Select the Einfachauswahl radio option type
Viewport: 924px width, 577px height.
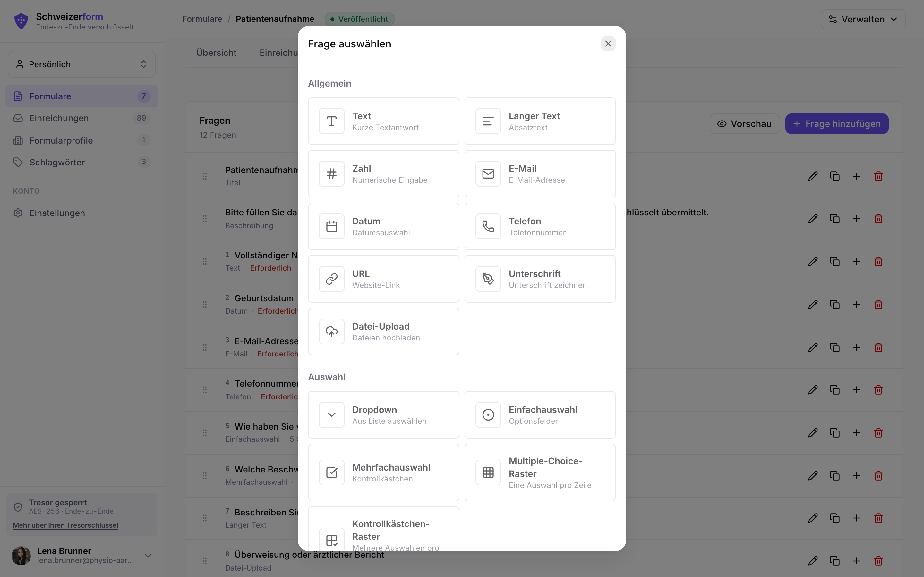540,415
